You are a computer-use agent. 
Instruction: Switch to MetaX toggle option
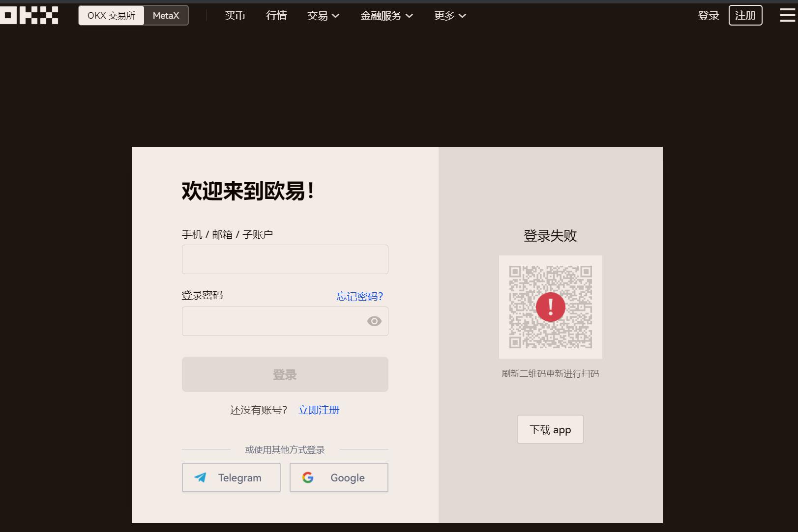click(x=166, y=16)
